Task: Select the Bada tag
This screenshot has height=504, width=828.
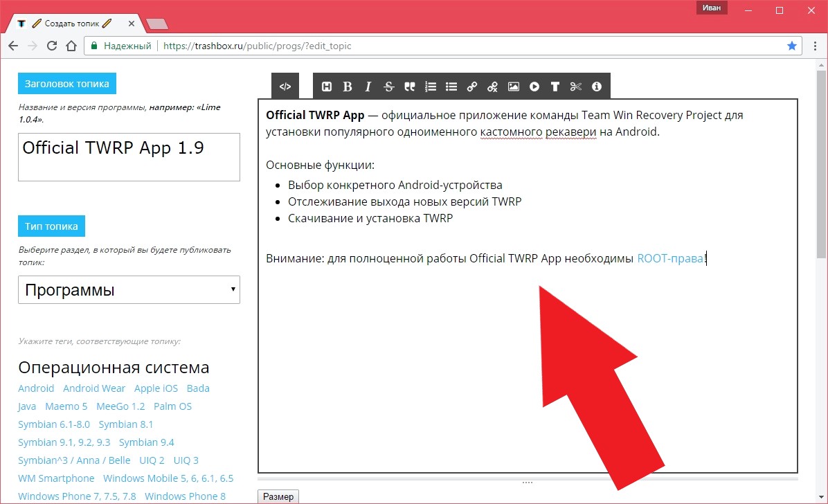Action: click(198, 388)
